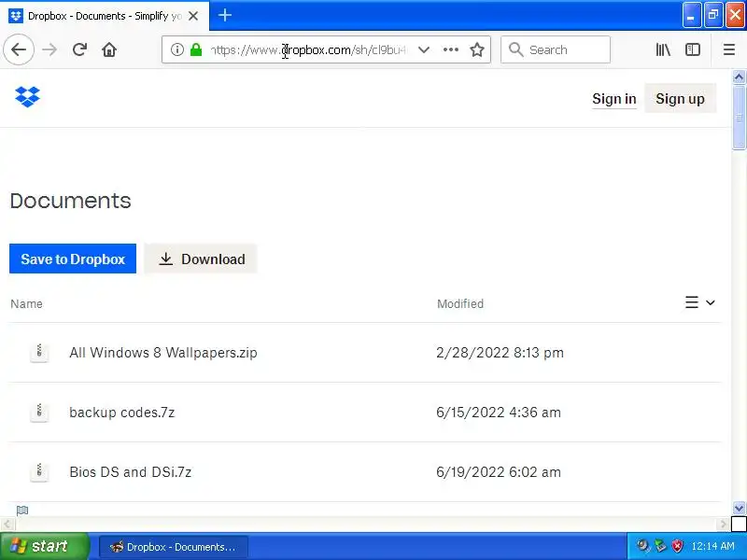Viewport: 747px width, 560px height.
Task: Go back to the previous page
Action: tap(19, 49)
